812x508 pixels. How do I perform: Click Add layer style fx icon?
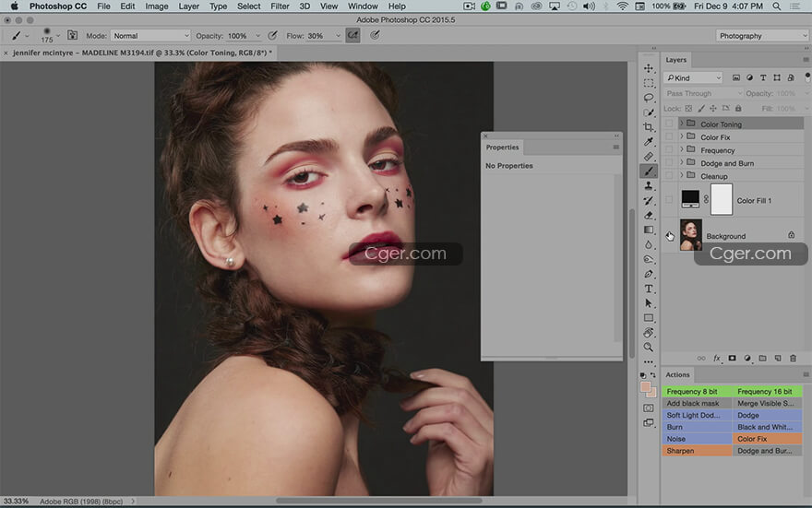click(717, 358)
